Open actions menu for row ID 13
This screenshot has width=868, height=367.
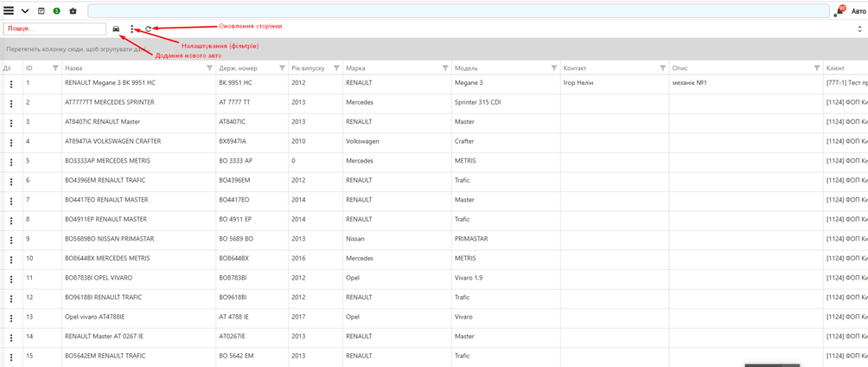point(11,319)
